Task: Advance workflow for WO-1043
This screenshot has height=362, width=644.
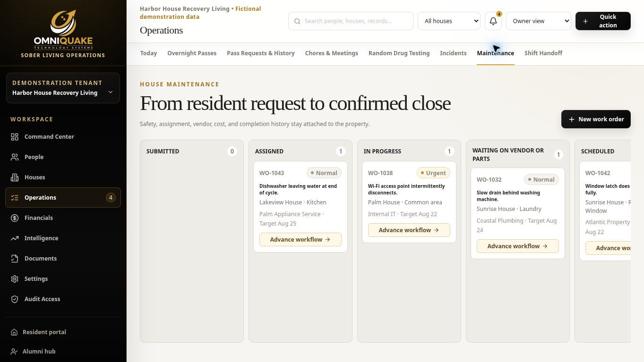Action: (x=301, y=240)
